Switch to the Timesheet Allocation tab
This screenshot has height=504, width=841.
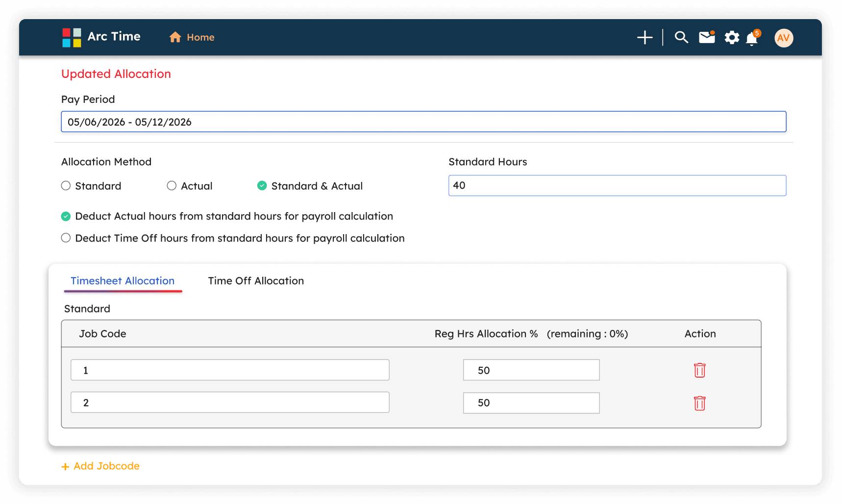pos(123,281)
